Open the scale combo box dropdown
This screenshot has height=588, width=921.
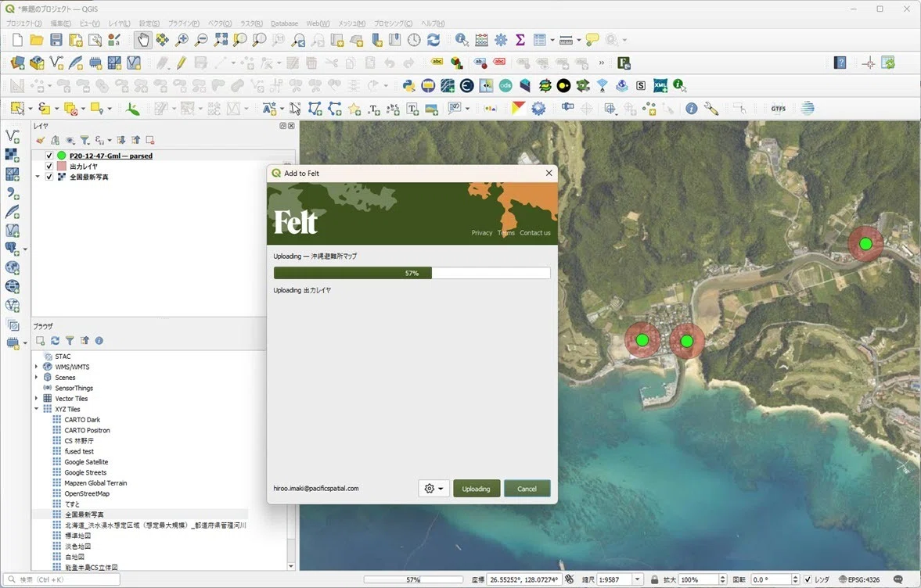(637, 579)
